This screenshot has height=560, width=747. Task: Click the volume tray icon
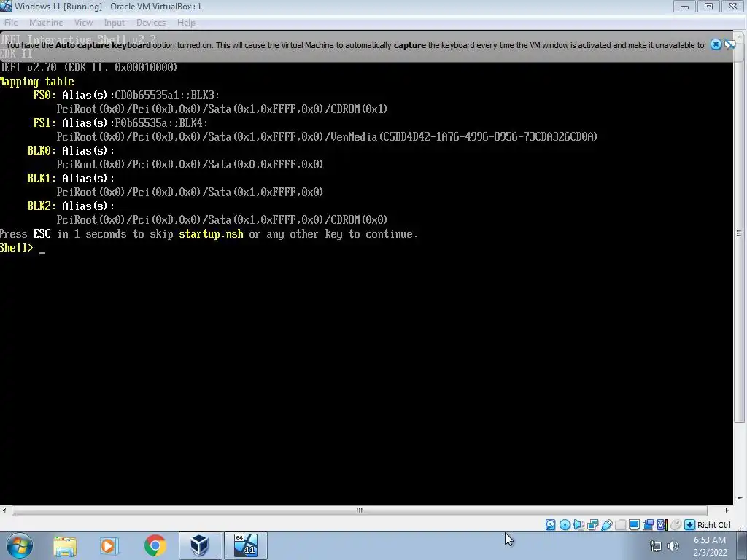point(673,546)
